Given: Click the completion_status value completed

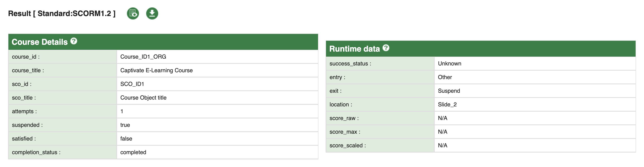Looking at the screenshot, I should pos(133,152).
